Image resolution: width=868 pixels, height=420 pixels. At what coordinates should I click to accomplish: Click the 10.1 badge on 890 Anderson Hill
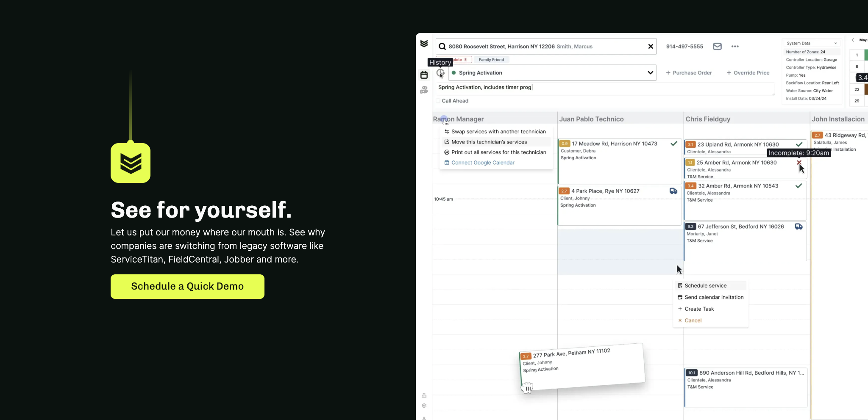(x=692, y=373)
